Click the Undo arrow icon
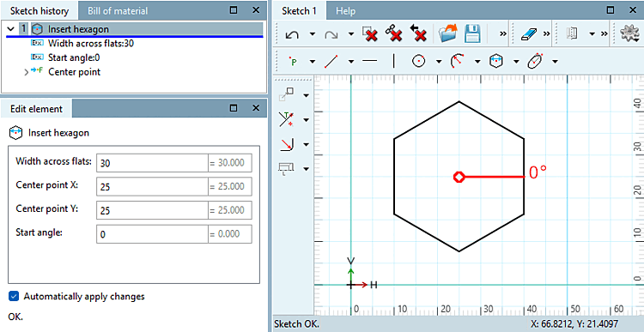 [293, 34]
